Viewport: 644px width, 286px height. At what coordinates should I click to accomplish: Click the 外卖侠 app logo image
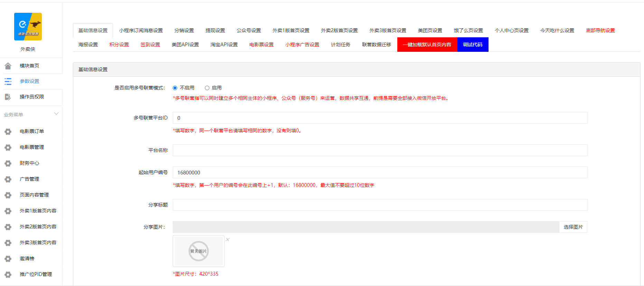(28, 27)
